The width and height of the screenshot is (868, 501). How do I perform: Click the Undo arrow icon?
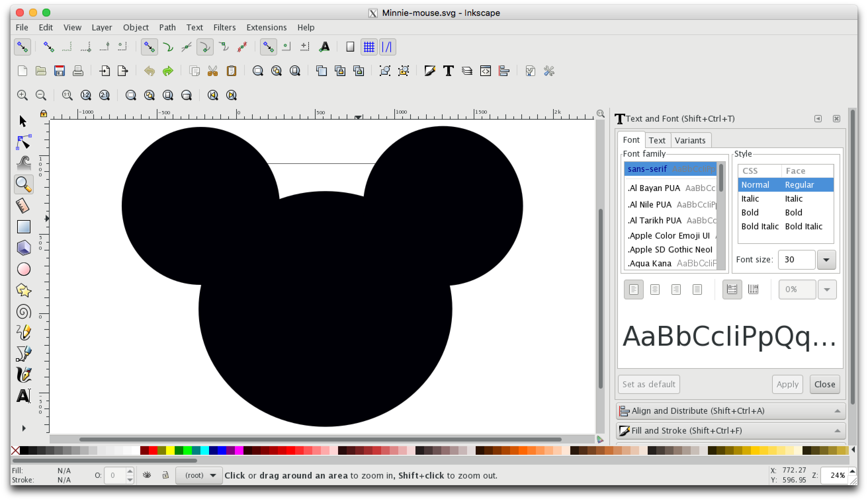(x=149, y=71)
